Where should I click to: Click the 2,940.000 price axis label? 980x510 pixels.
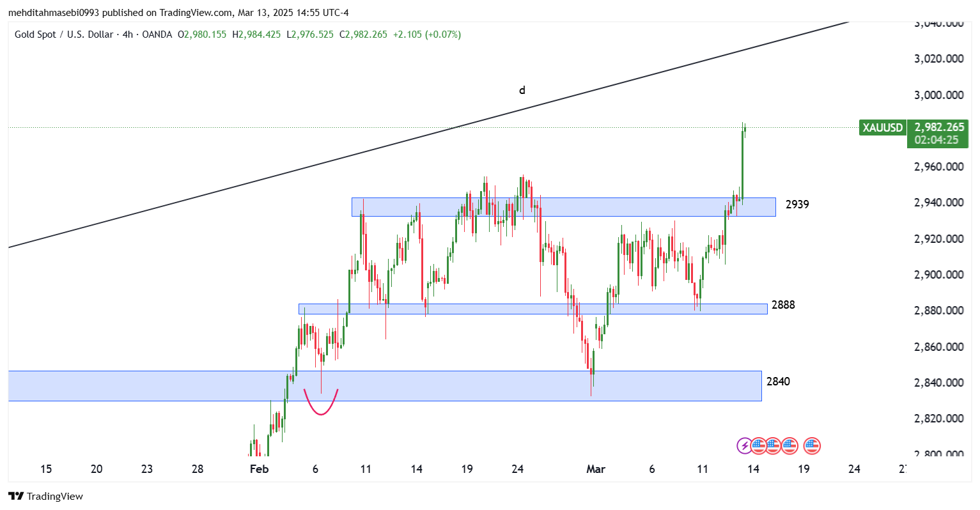(938, 203)
